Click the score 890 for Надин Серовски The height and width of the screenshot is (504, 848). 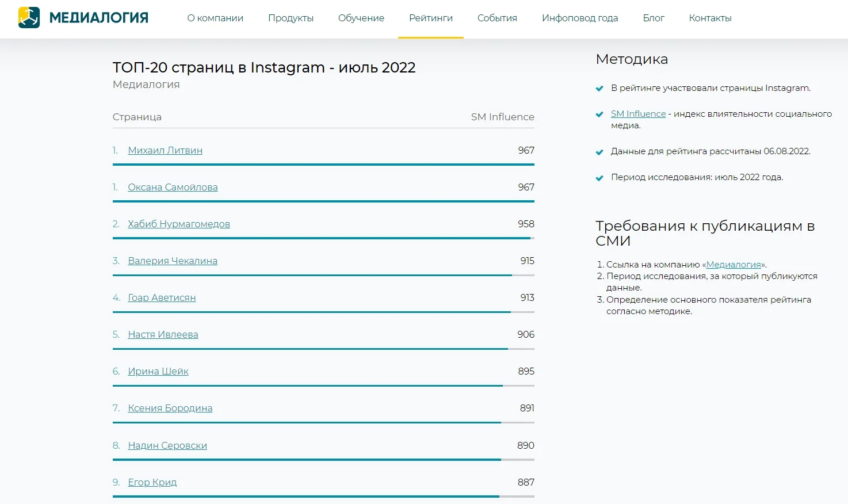(526, 445)
